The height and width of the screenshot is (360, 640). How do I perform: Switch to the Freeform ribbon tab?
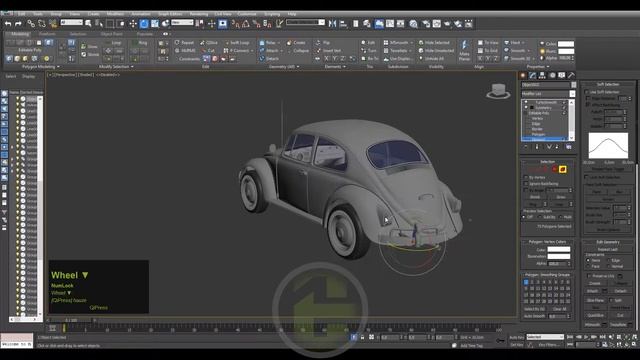[47, 34]
